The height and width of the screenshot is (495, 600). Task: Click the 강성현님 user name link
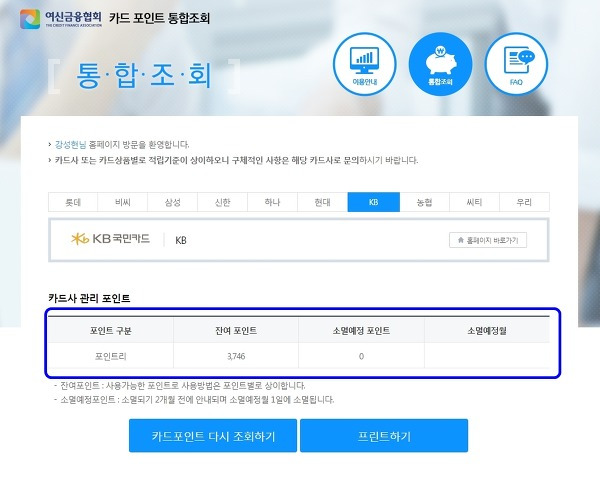(71, 145)
